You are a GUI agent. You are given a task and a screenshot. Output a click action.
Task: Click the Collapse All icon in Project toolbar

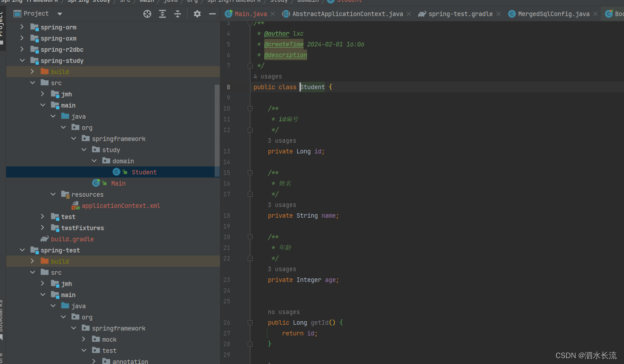coord(178,14)
